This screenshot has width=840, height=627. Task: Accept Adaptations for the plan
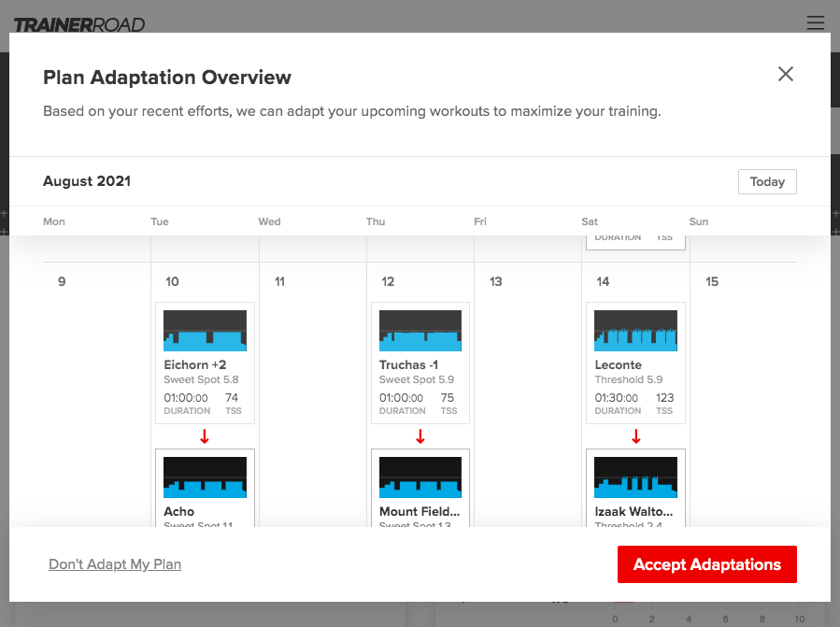707,564
